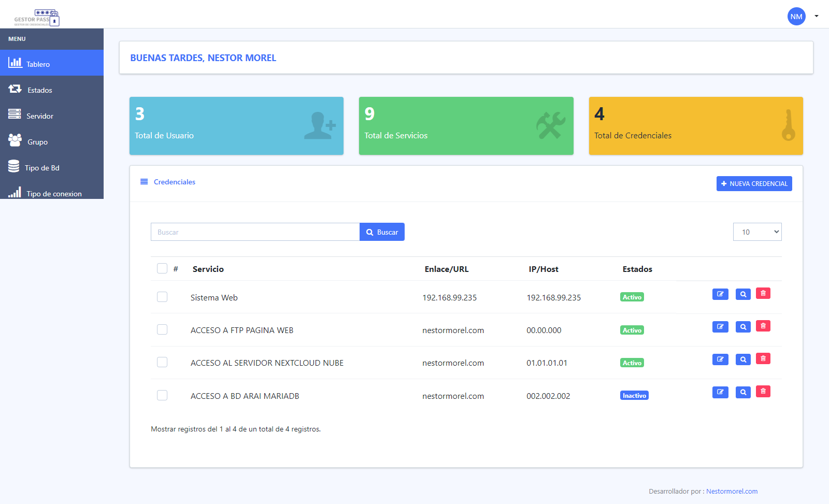Click the Nueva Credencial button
The height and width of the screenshot is (504, 829).
754,184
